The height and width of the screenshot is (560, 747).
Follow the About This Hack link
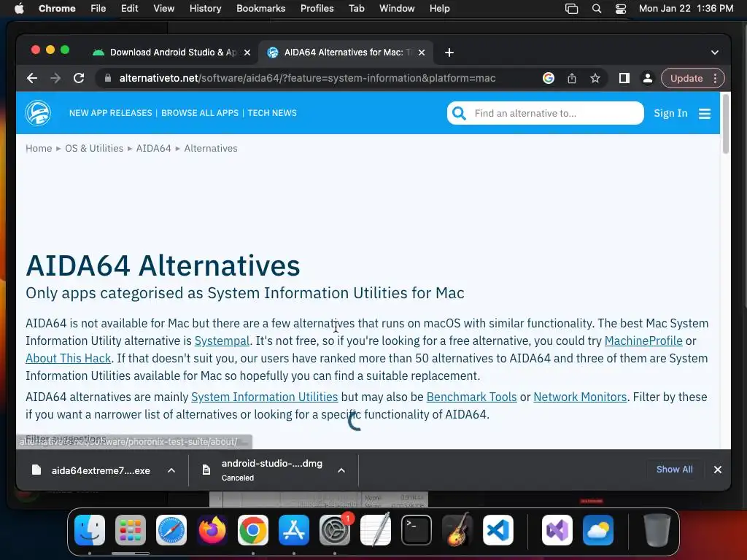[68, 358]
